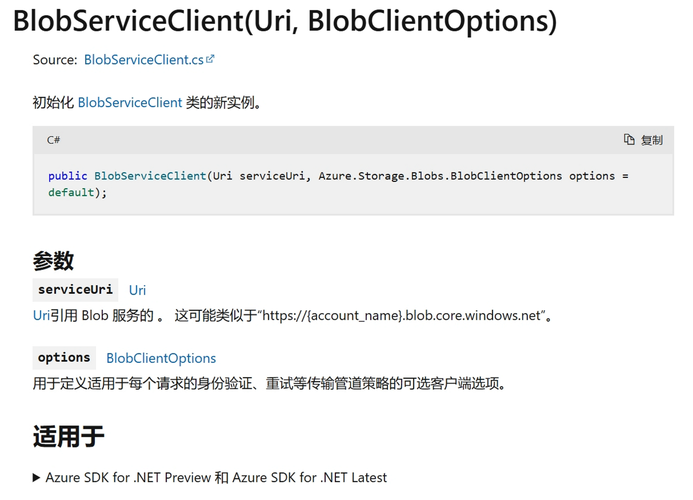Click the serviceUri parameter name badge
This screenshot has height=500, width=693.
click(75, 290)
